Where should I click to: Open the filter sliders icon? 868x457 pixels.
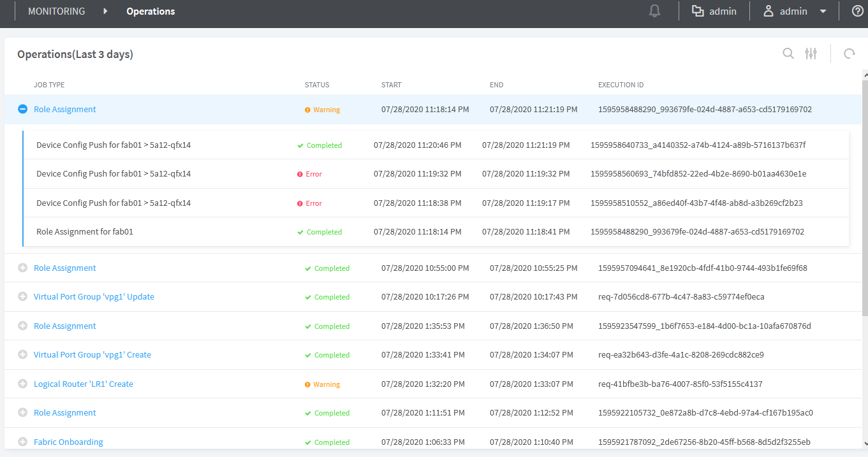(x=811, y=54)
